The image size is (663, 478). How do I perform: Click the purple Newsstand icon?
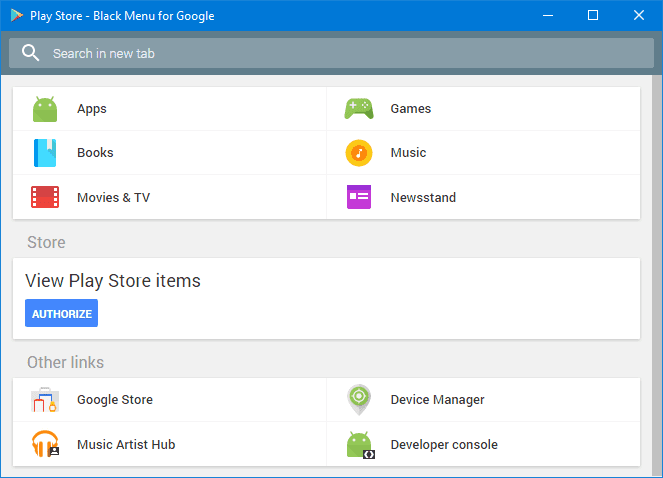click(359, 197)
